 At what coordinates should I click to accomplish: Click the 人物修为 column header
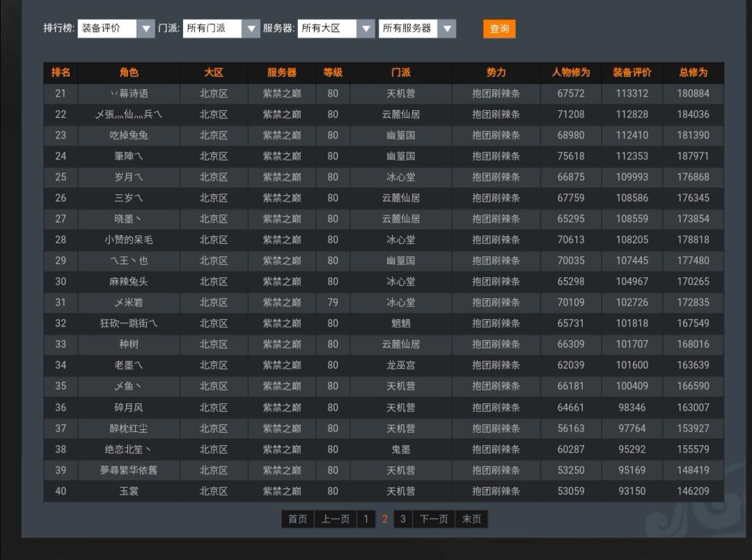tap(571, 72)
